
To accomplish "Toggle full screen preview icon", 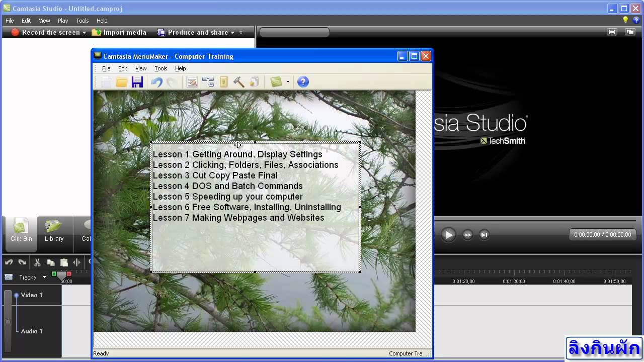I will point(612,32).
